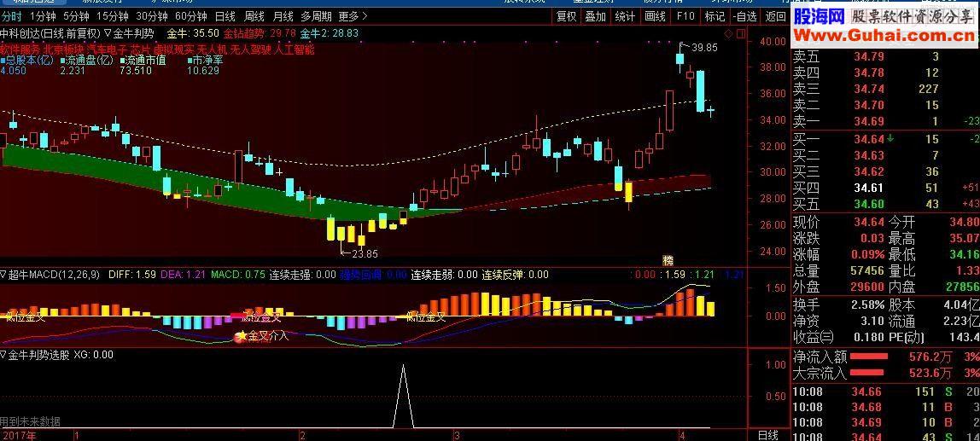
Task: Switch to the 月线 monthly tab
Action: pyautogui.click(x=283, y=16)
